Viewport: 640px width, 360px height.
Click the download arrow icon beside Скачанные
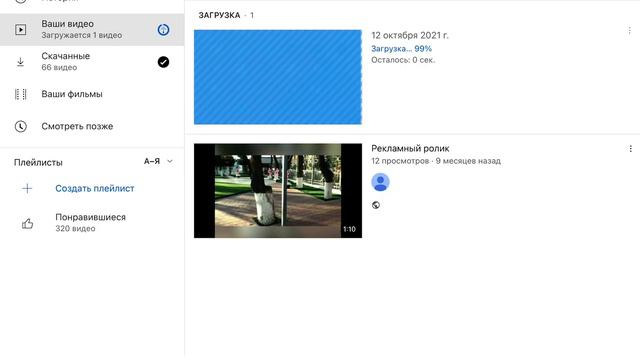(20, 62)
